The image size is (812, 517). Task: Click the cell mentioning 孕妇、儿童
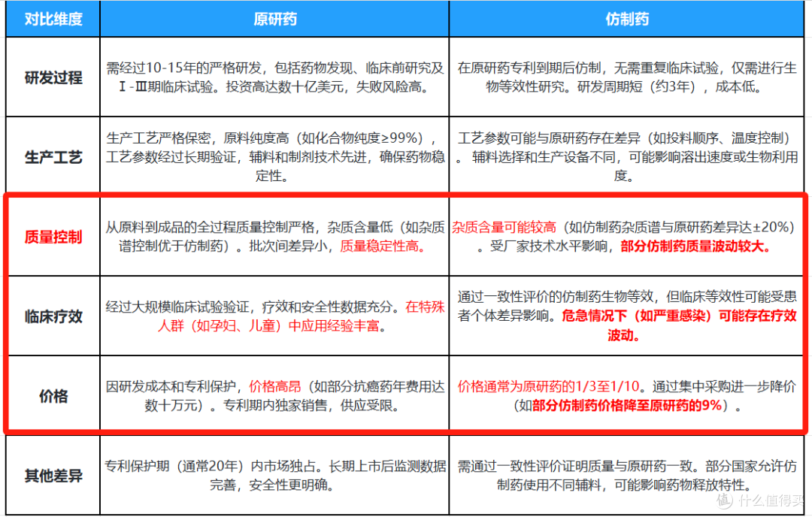pos(274,316)
